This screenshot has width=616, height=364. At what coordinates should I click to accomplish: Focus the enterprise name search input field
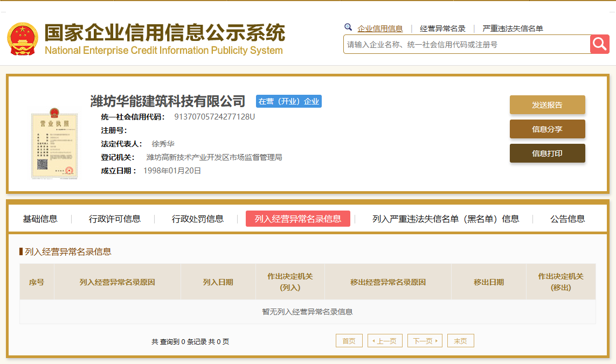467,44
